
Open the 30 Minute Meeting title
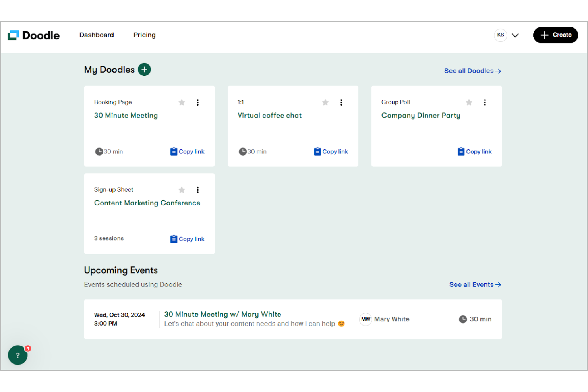pyautogui.click(x=126, y=115)
